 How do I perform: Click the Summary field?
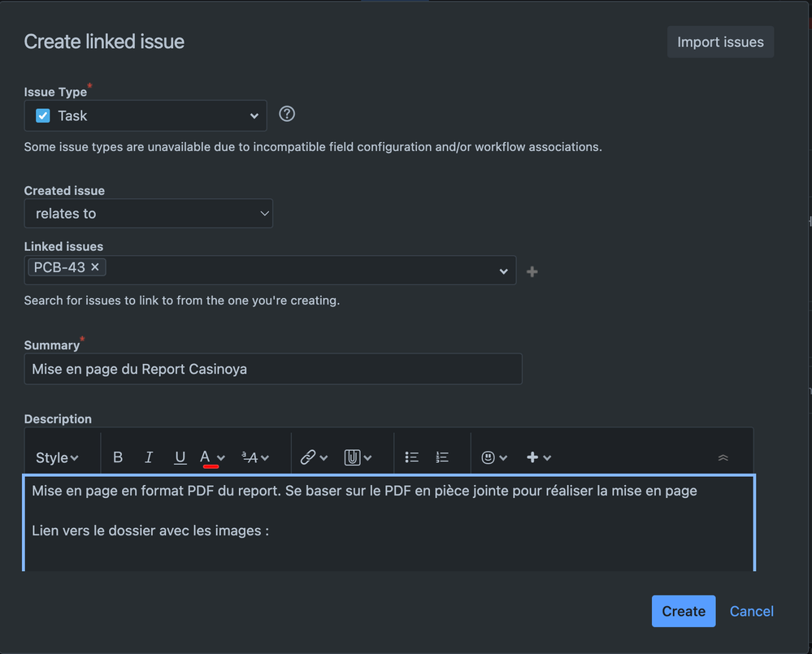tap(273, 369)
